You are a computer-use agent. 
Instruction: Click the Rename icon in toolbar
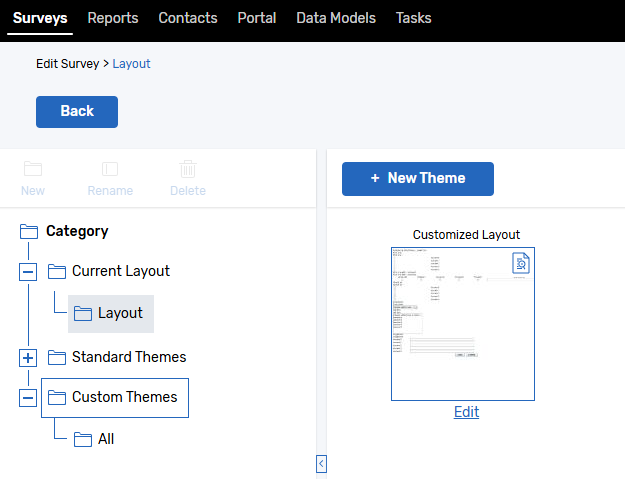point(110,169)
